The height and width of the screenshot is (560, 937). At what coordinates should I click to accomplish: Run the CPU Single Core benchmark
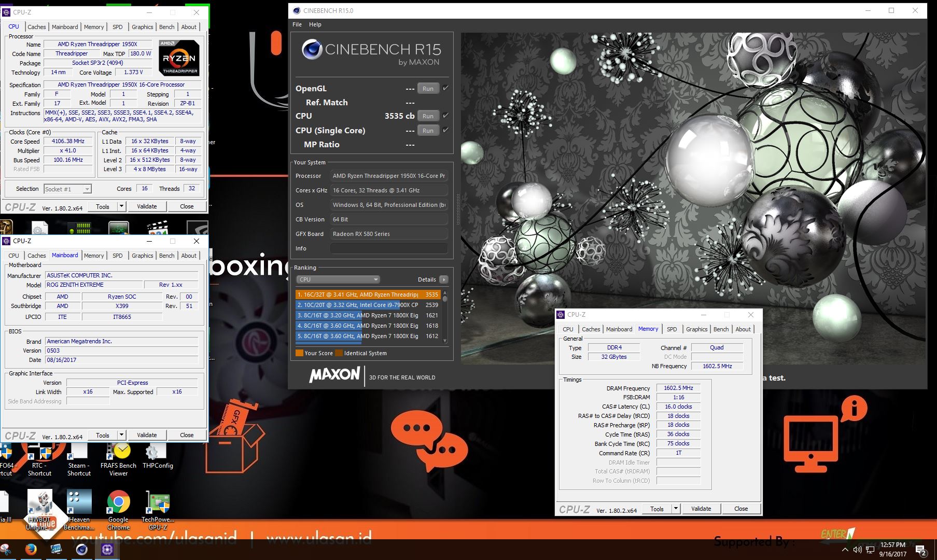click(x=428, y=131)
